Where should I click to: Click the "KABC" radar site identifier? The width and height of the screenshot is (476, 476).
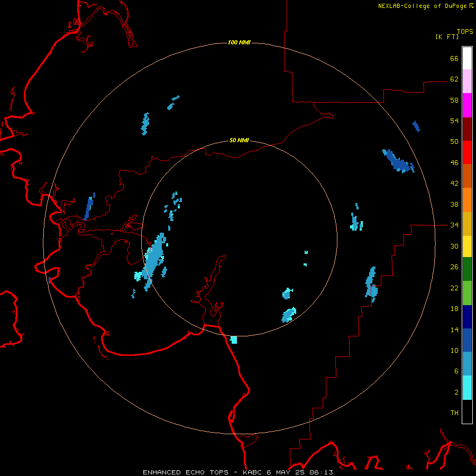[252, 472]
